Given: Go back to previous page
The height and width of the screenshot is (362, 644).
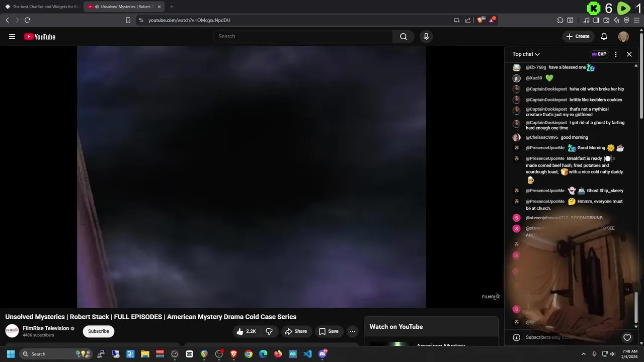Looking at the screenshot, I should coord(7,20).
